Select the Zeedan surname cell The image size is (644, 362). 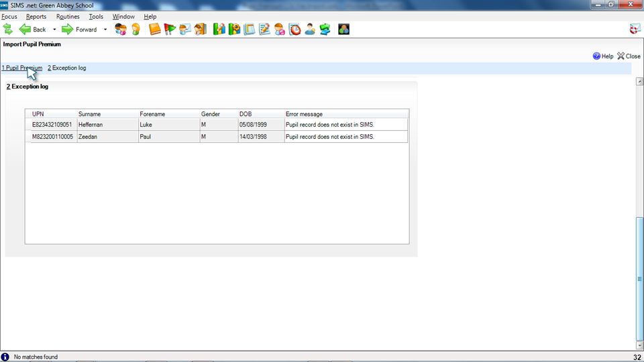(x=107, y=137)
